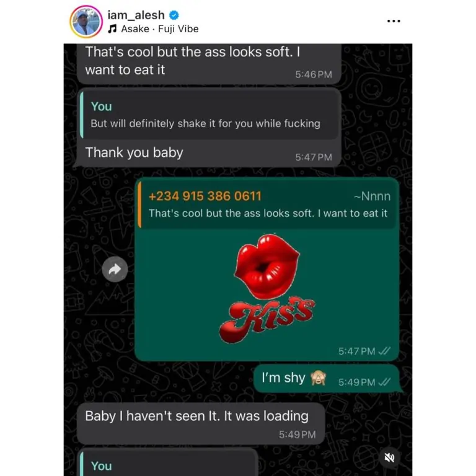
Task: Tap the quoted +234 915 386 0611 number
Action: pos(205,196)
